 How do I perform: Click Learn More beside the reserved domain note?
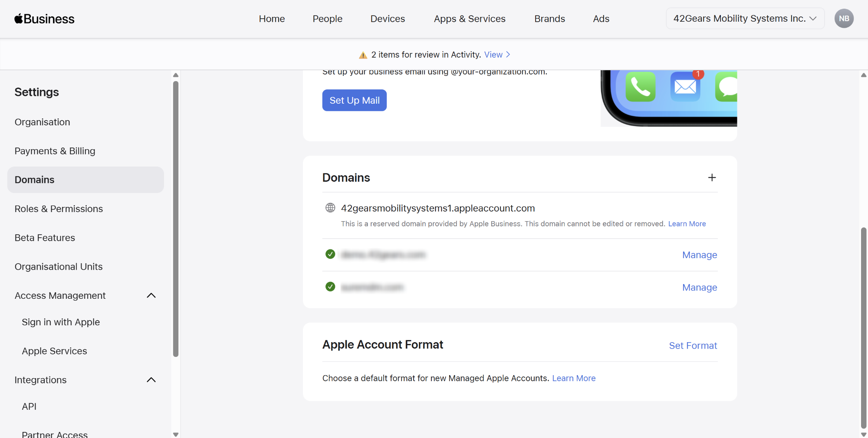(x=687, y=224)
